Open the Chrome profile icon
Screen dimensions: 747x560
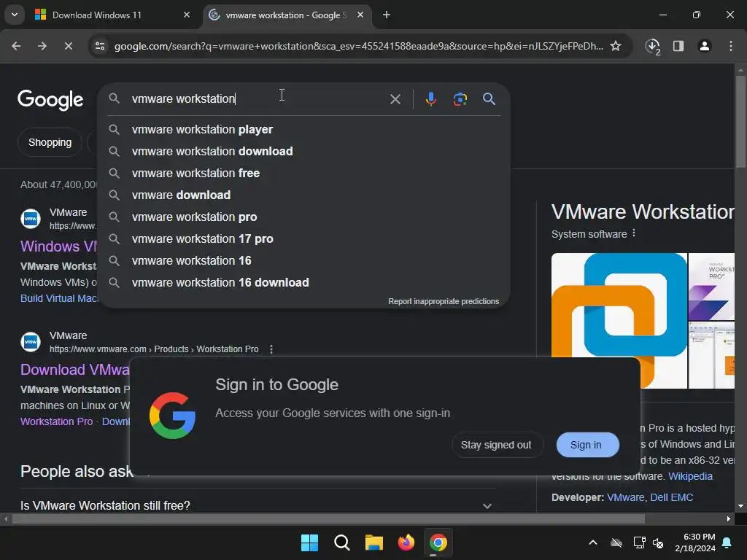tap(704, 46)
